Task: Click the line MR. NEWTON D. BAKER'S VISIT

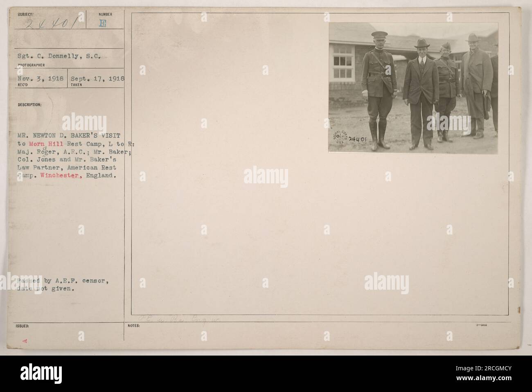Action: click(69, 135)
